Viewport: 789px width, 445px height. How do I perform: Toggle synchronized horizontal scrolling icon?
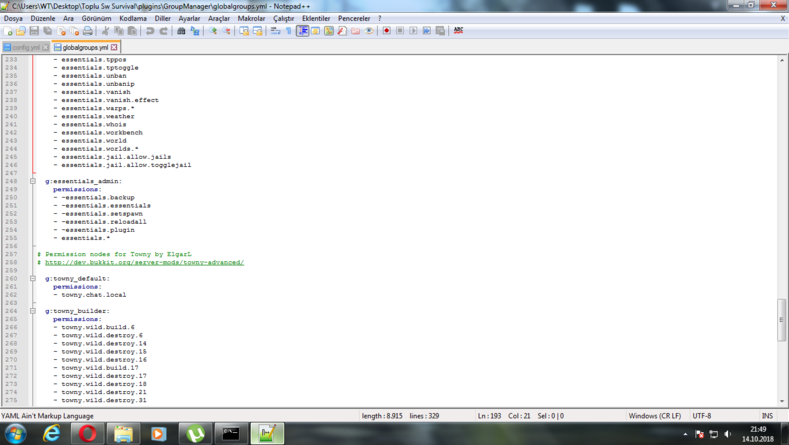258,31
